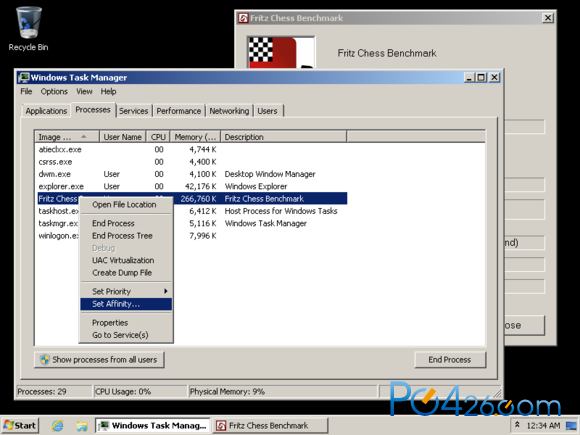Click the show desktop tray icon
The image size is (580, 435).
(x=571, y=425)
